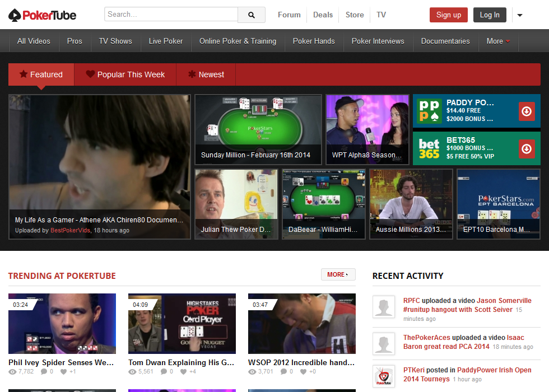Click the search magnifier button
The width and height of the screenshot is (549, 392).
[252, 15]
